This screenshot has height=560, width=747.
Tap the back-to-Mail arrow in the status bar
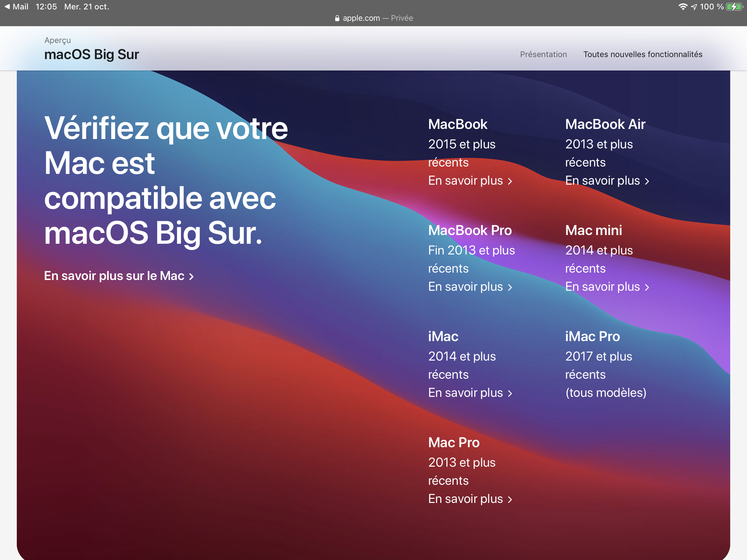[x=7, y=7]
